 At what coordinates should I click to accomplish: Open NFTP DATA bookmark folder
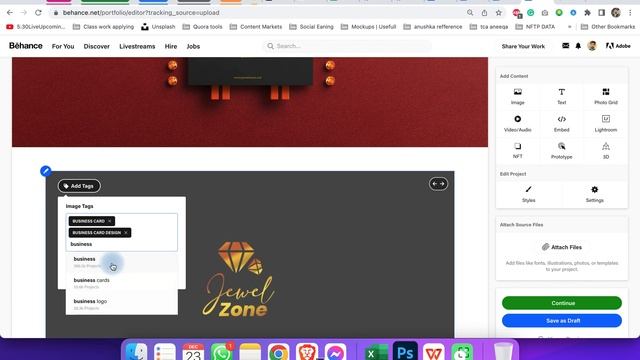pyautogui.click(x=535, y=27)
